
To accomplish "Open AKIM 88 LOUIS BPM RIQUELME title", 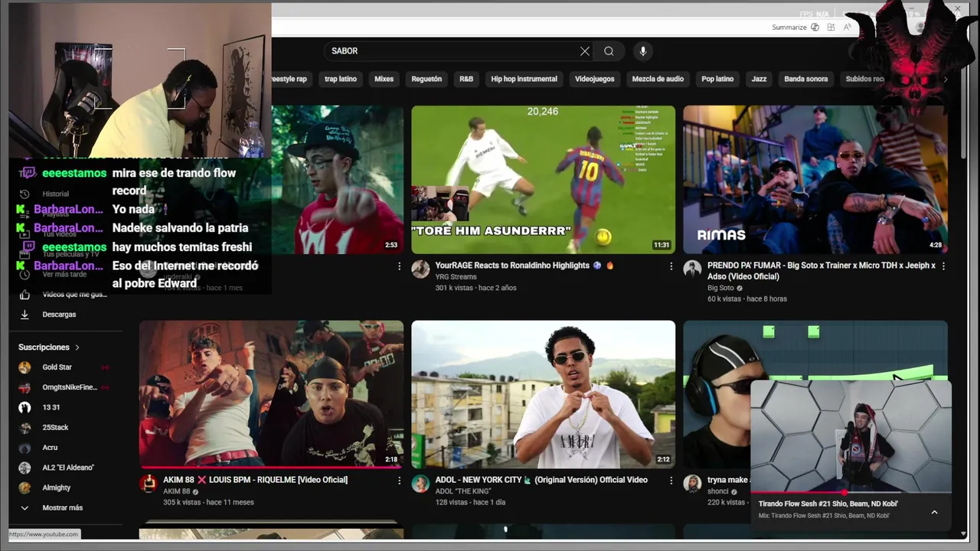I will (255, 480).
